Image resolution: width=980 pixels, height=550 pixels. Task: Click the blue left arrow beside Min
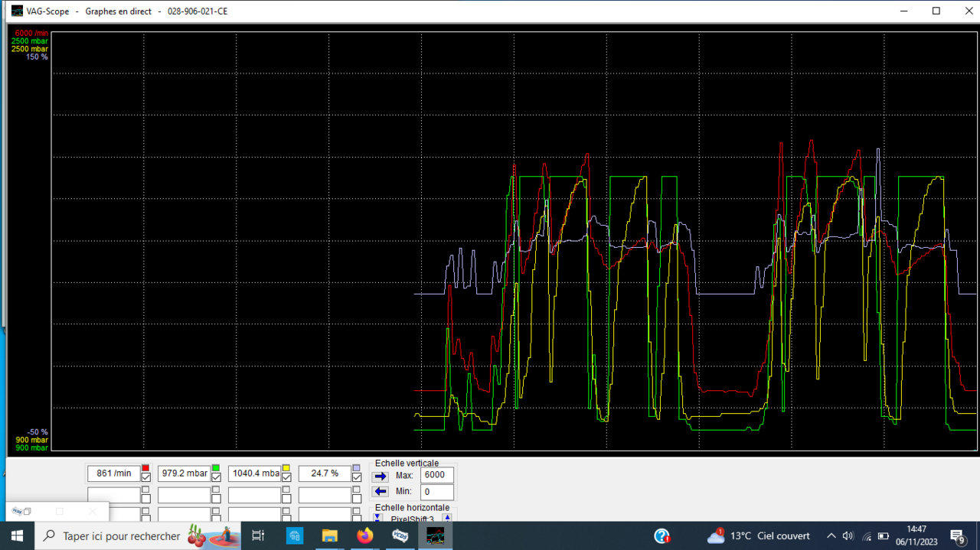[381, 492]
